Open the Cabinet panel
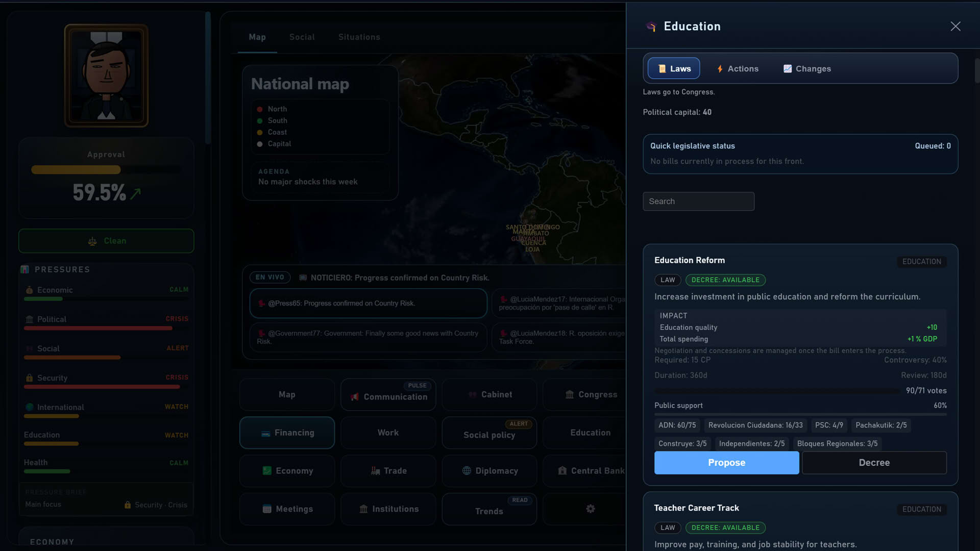980x551 pixels. [489, 394]
